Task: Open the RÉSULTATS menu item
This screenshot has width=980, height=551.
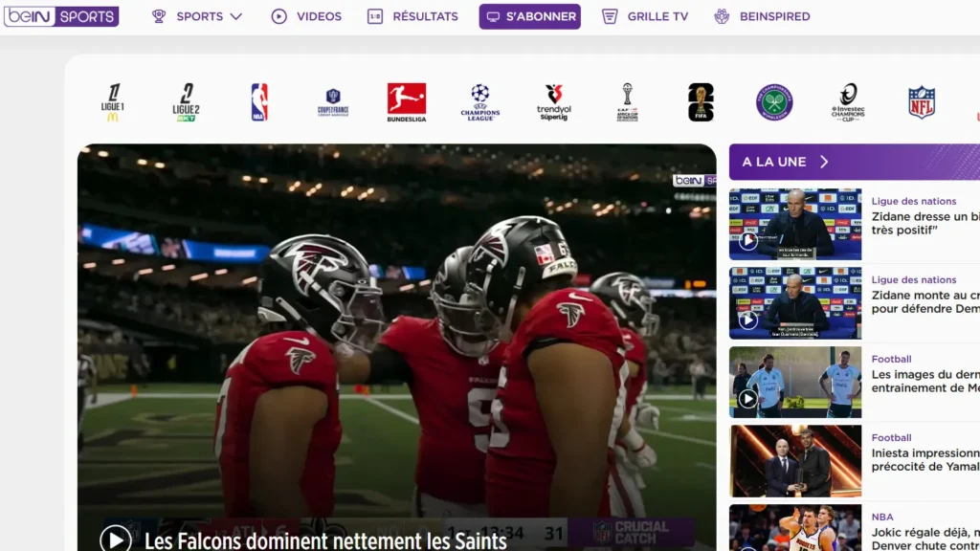Action: [425, 17]
